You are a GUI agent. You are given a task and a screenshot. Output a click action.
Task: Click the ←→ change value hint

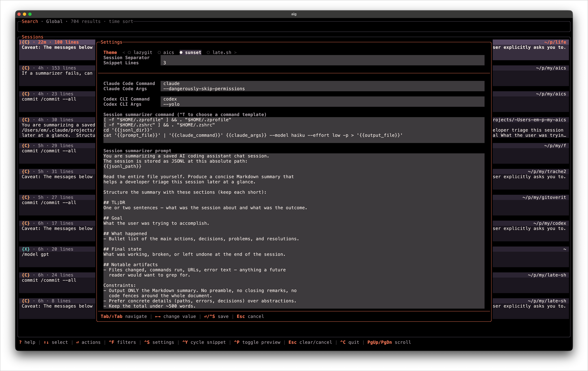pos(175,317)
